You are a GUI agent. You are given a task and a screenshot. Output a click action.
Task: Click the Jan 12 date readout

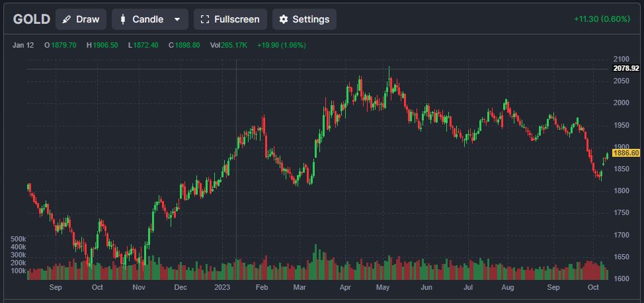[x=24, y=45]
